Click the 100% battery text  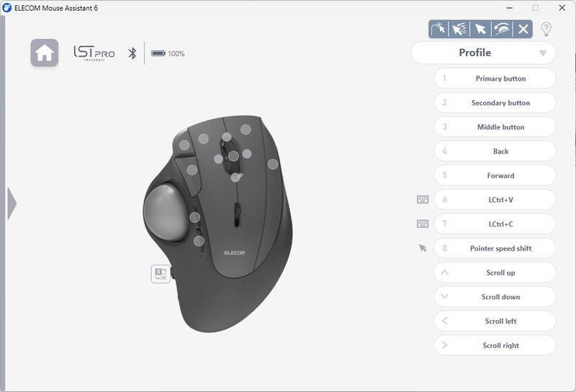176,54
